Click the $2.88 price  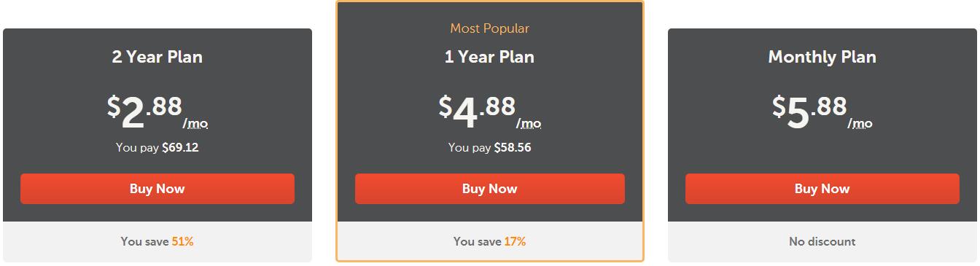click(145, 112)
